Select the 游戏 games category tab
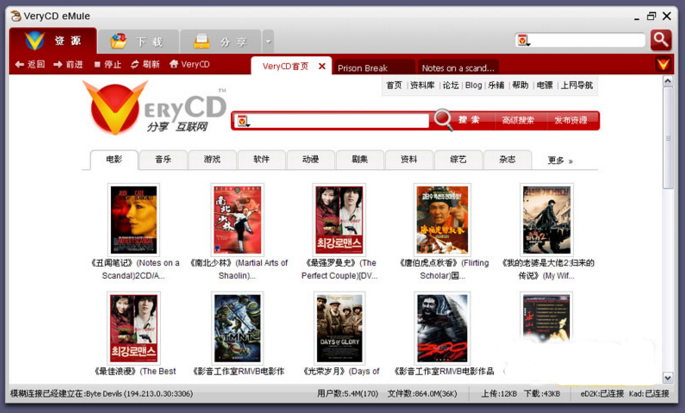This screenshot has height=413, width=685. click(212, 160)
